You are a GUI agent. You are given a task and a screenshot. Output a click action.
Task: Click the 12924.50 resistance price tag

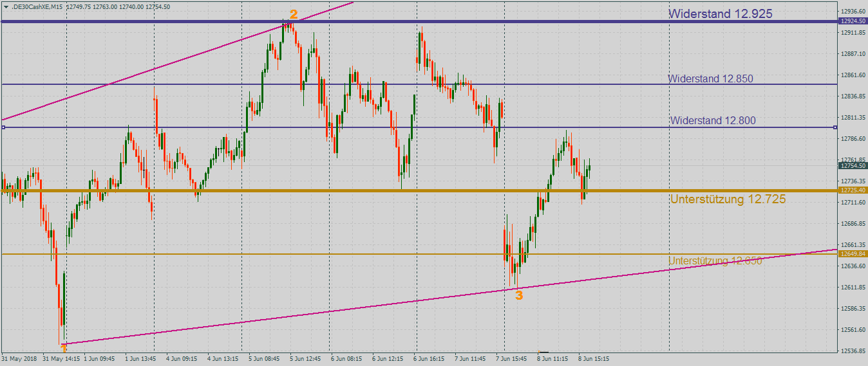(x=852, y=21)
